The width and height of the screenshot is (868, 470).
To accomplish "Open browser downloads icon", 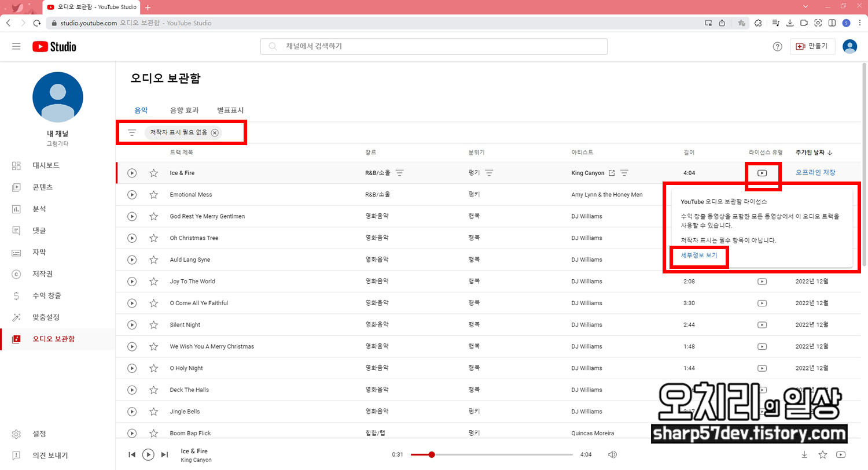I will tap(790, 23).
